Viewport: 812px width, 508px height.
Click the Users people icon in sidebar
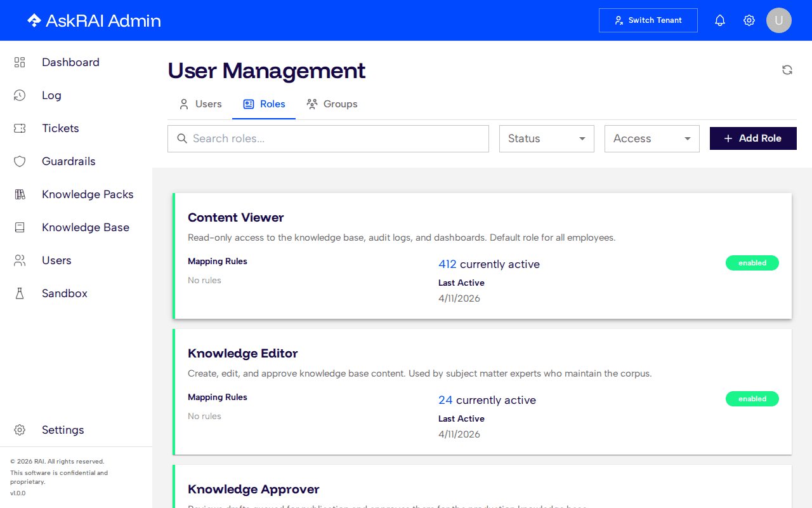click(20, 260)
